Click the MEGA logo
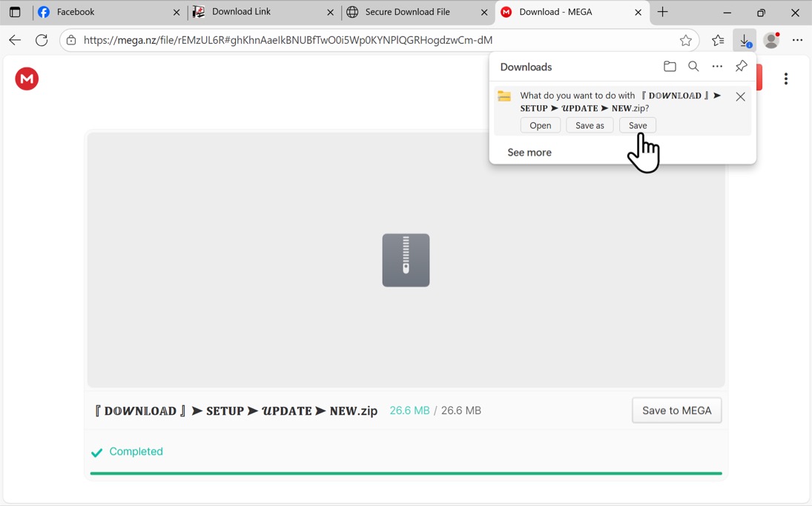 pyautogui.click(x=27, y=79)
